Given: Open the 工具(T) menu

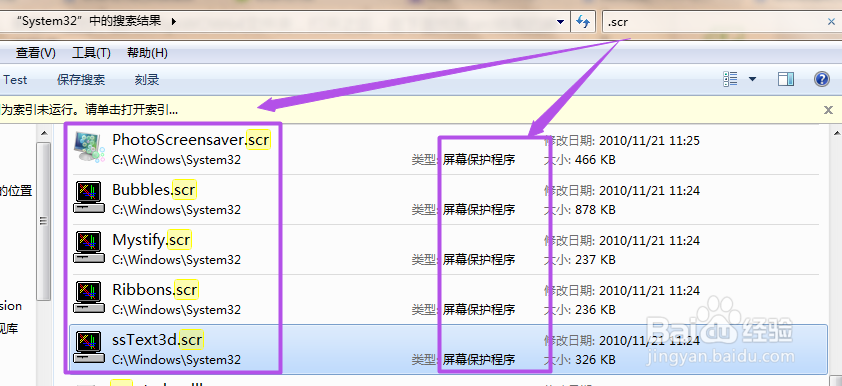Looking at the screenshot, I should click(91, 53).
